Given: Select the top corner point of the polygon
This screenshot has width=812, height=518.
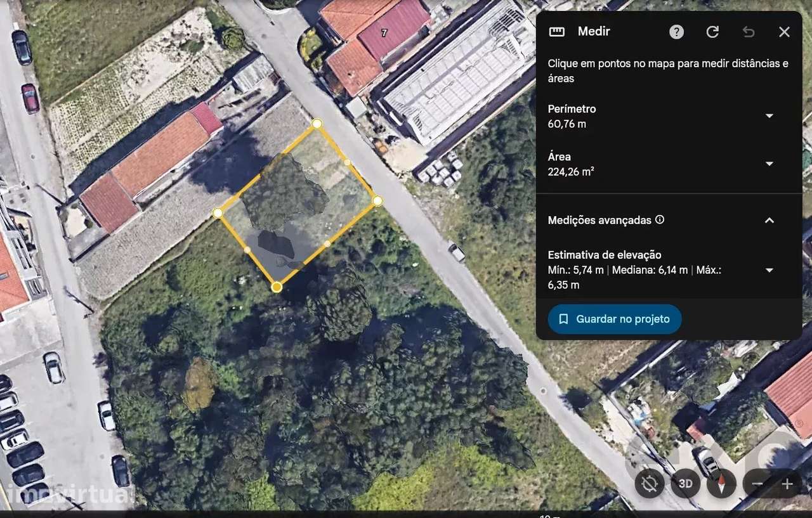Looking at the screenshot, I should pos(317,123).
